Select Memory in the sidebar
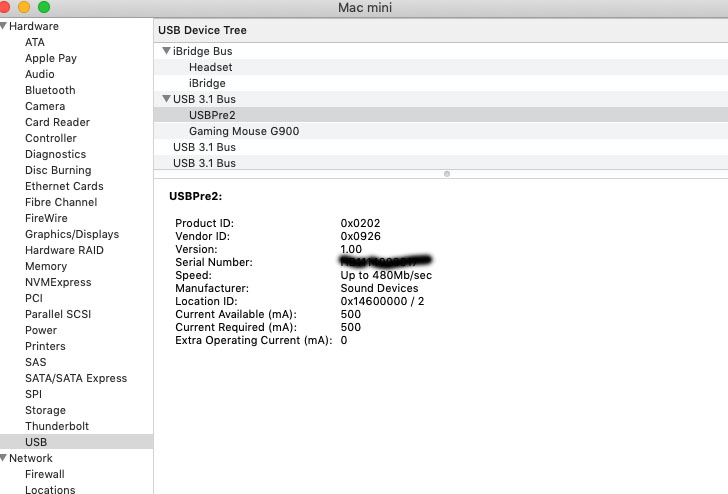 click(46, 266)
